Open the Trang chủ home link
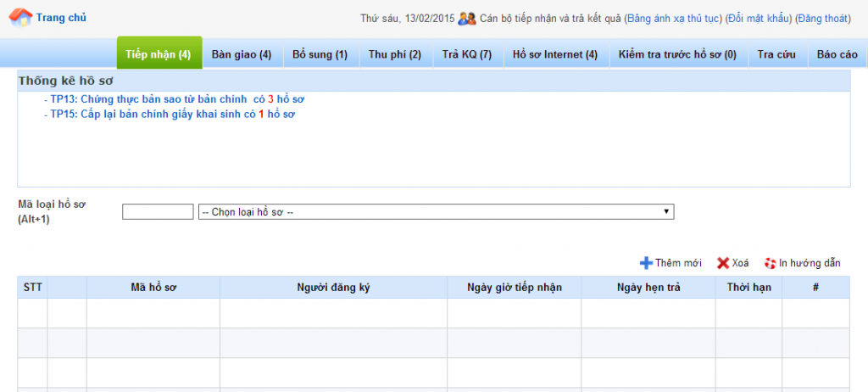The height and width of the screenshot is (392, 868). click(x=61, y=18)
